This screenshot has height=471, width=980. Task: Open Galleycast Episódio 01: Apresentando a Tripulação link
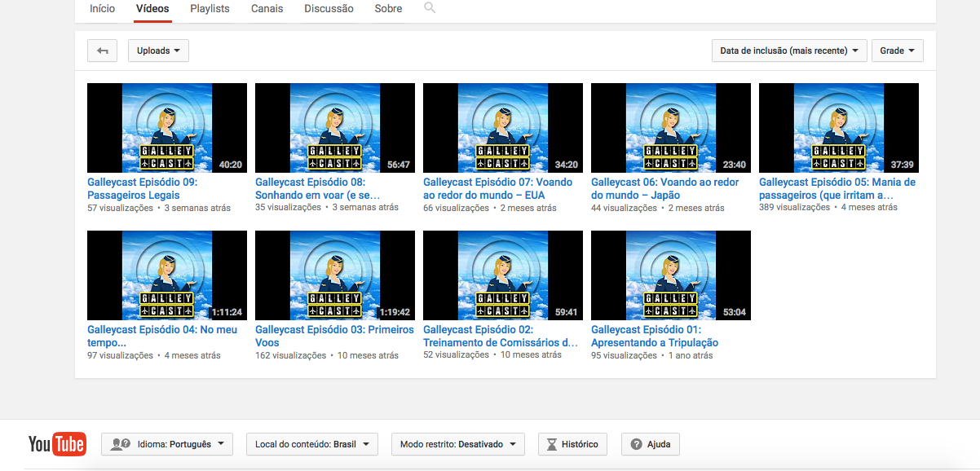(x=655, y=337)
